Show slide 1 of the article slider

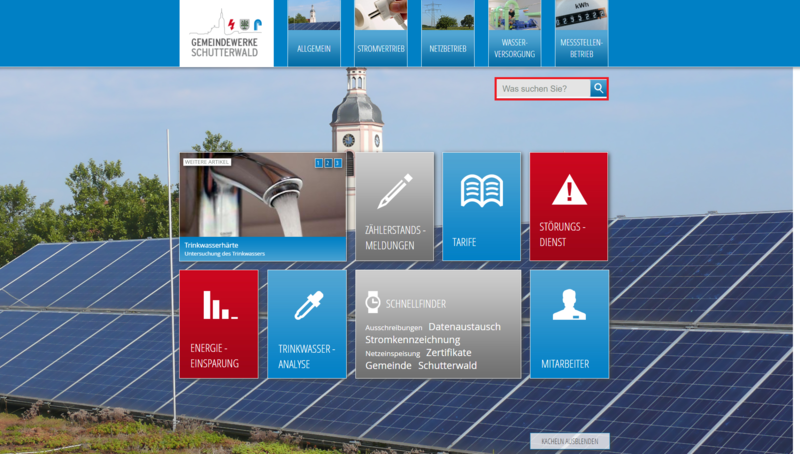click(319, 163)
